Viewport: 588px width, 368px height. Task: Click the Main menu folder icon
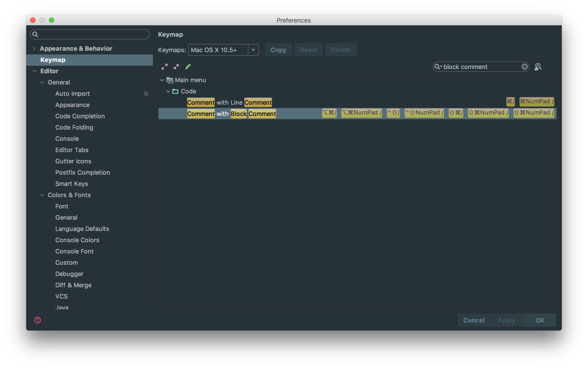(x=170, y=80)
